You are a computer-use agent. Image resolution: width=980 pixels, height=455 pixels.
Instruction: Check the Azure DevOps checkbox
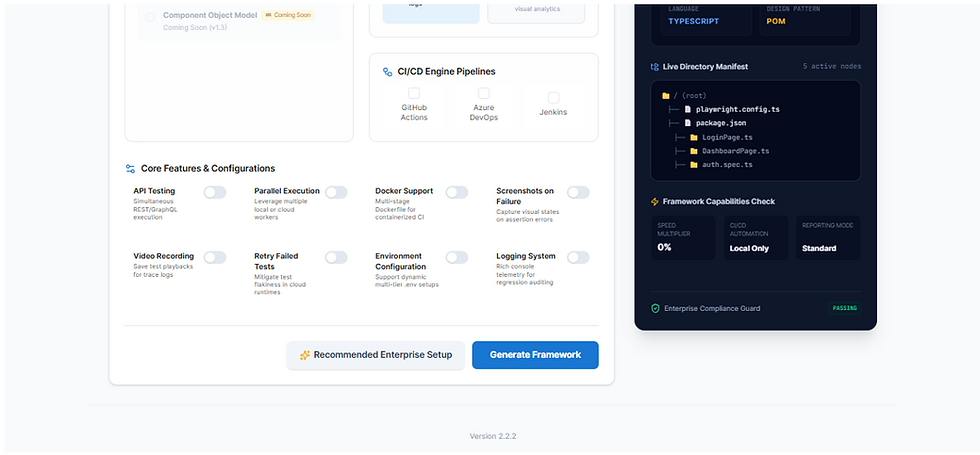coord(484,93)
